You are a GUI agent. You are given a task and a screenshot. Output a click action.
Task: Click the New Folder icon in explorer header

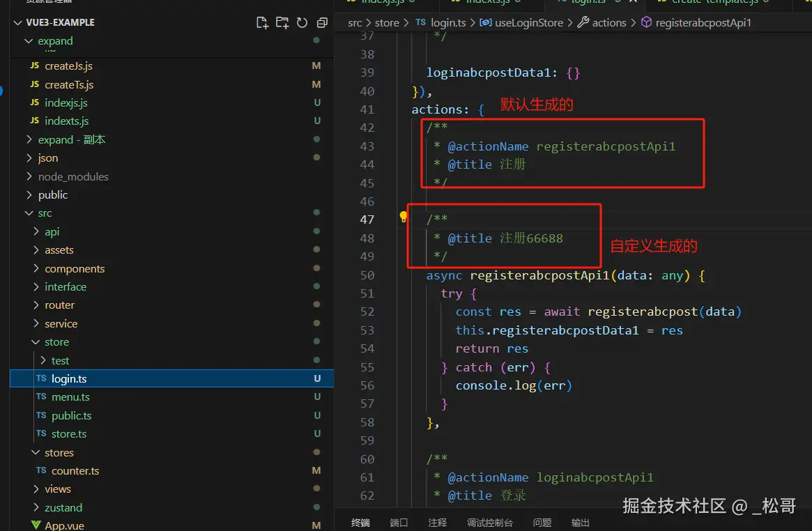[282, 23]
